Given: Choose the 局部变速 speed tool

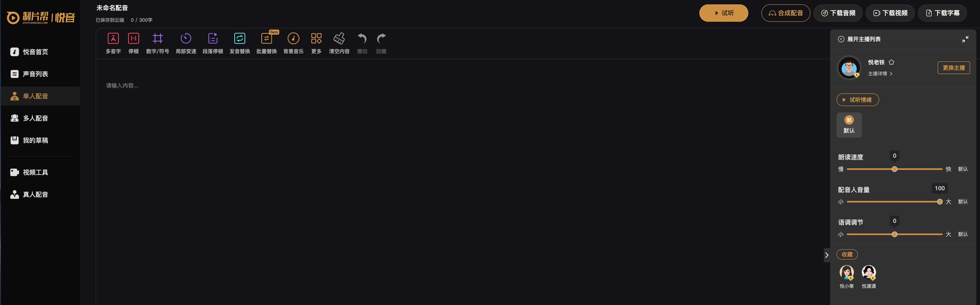Looking at the screenshot, I should pos(186,43).
